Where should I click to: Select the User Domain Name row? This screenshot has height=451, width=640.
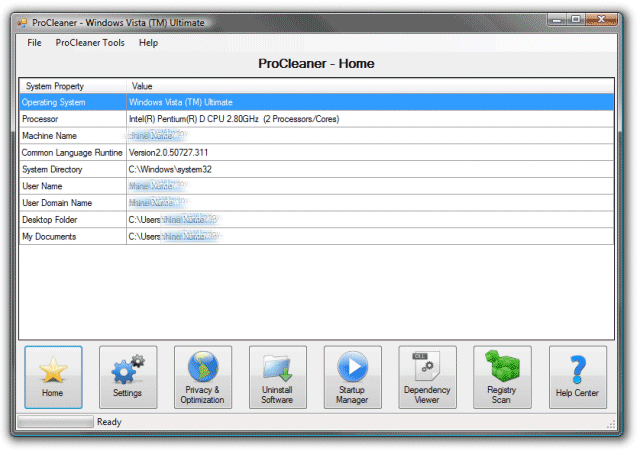point(317,203)
